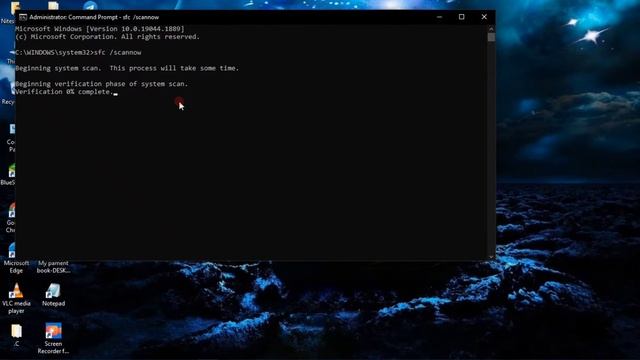Image resolution: width=640 pixels, height=360 pixels.
Task: Close the Administrator Command Prompt window
Action: [484, 17]
